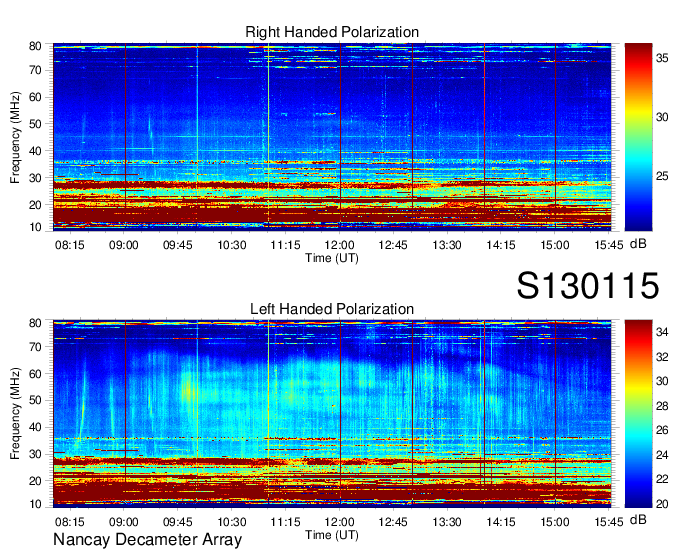Click the "20" frequency tick of Right Handed plot
Image resolution: width=680 pixels, height=552 pixels.
click(35, 205)
